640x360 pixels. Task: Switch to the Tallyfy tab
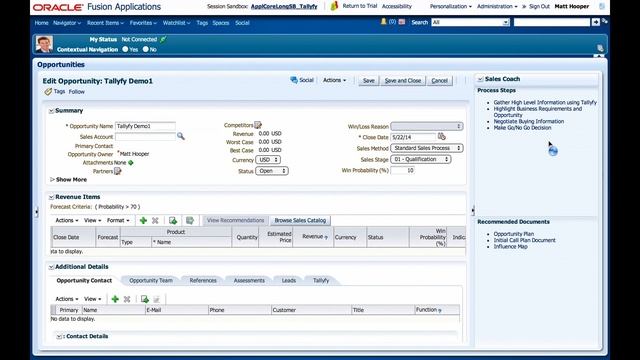321,280
